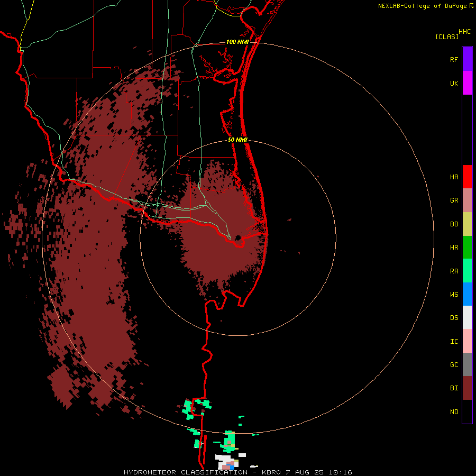Click the HR legend label

[x=454, y=248]
